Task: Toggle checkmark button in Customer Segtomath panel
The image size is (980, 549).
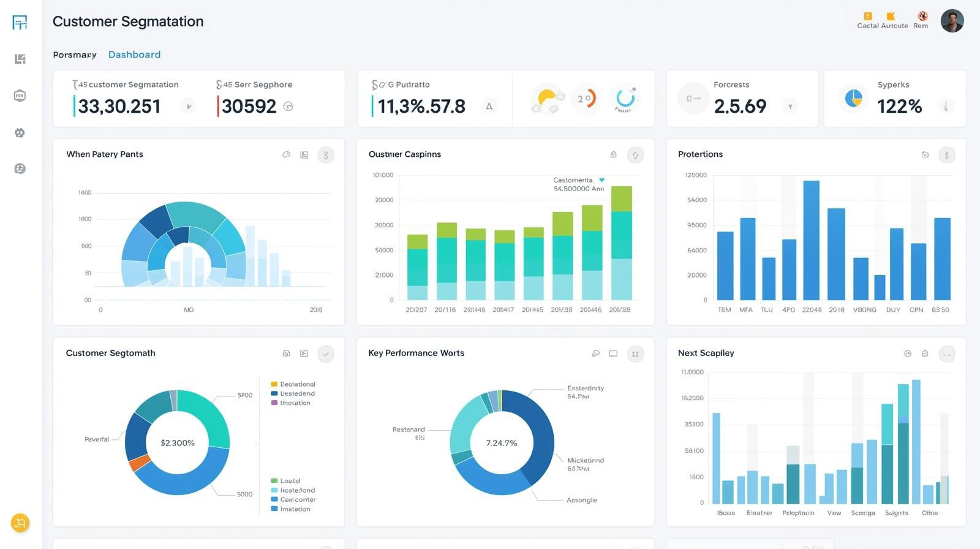Action: click(326, 354)
